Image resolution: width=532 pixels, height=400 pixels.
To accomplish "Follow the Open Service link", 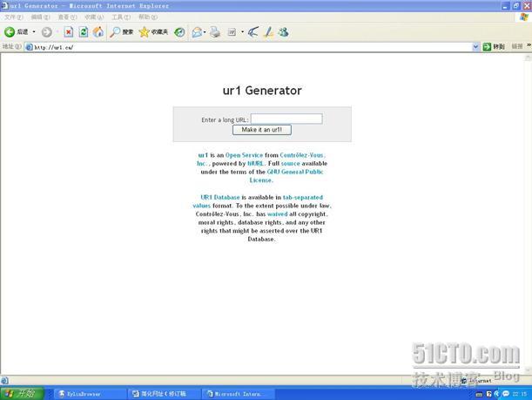I will pyautogui.click(x=244, y=155).
